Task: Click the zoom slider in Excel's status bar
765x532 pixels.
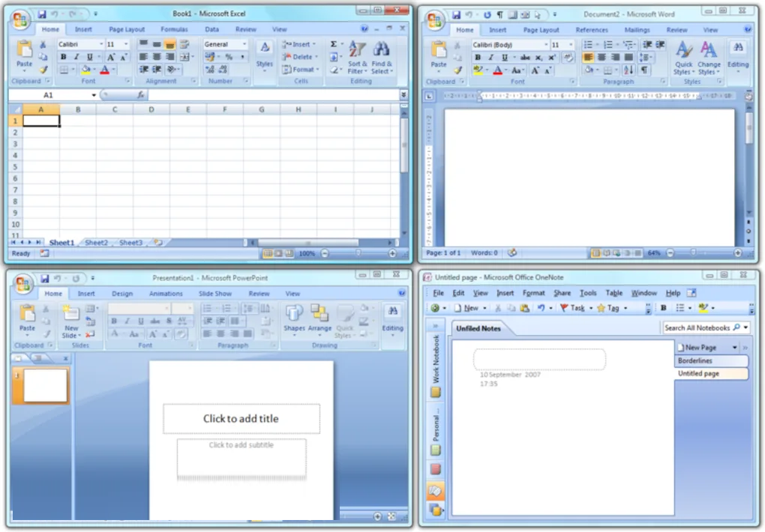Action: pos(358,253)
